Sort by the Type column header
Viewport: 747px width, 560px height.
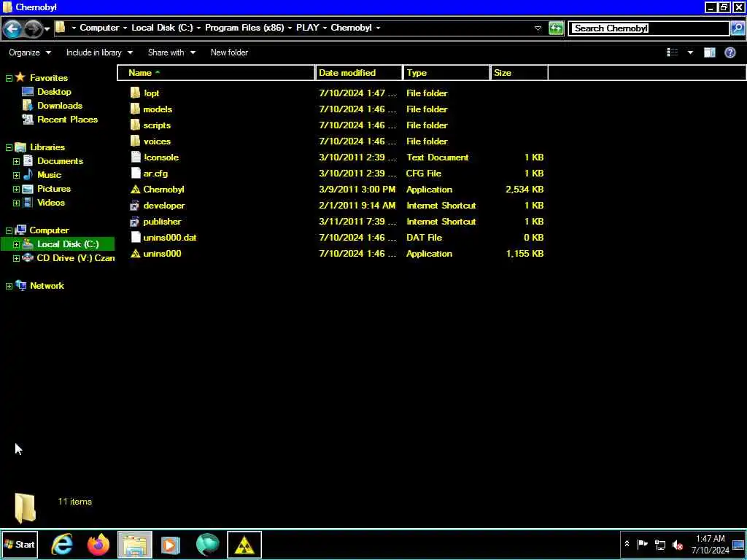pos(447,73)
